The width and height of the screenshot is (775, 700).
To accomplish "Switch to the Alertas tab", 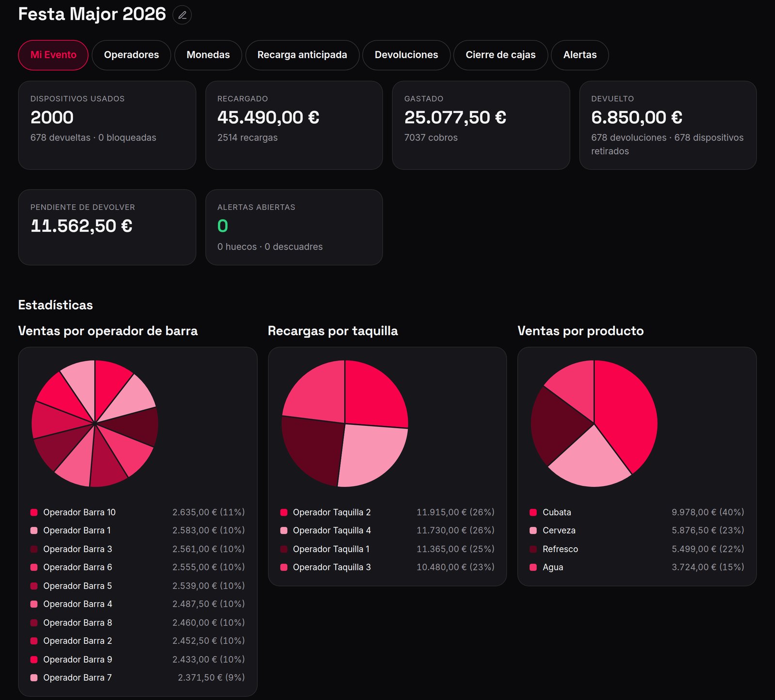I will [x=580, y=55].
